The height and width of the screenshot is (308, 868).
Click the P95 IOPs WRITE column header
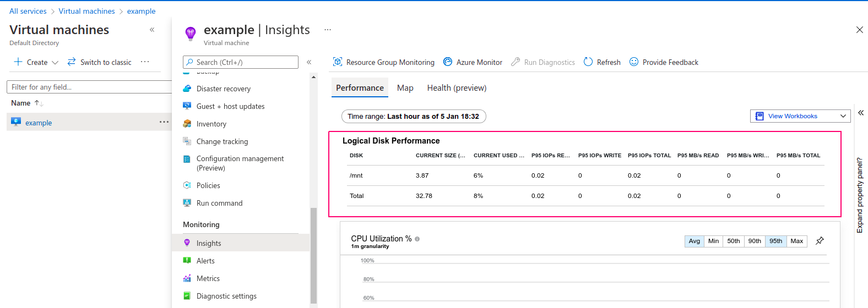[x=600, y=156]
